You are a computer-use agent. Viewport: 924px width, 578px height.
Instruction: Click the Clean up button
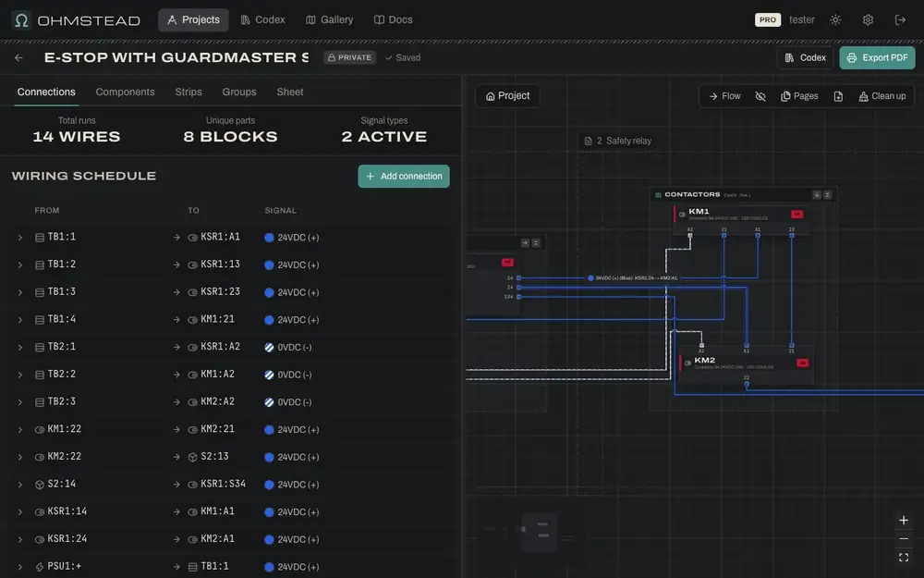coord(882,96)
